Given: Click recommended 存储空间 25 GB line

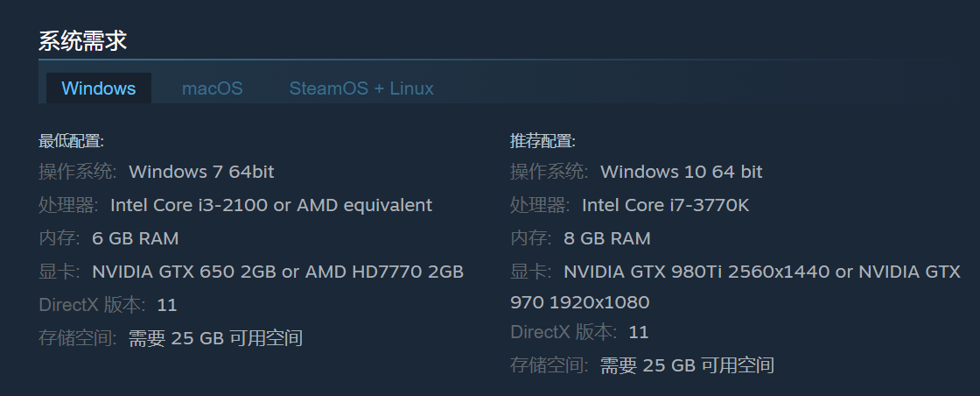Looking at the screenshot, I should [642, 365].
